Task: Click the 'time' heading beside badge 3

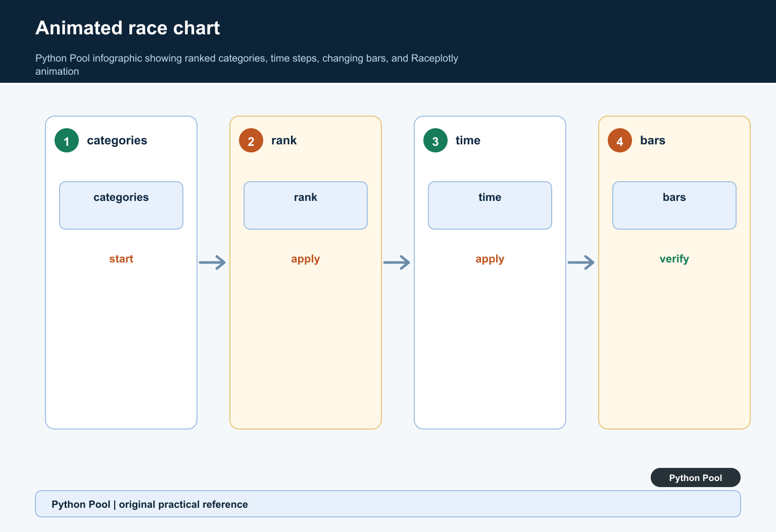Action: 468,140
